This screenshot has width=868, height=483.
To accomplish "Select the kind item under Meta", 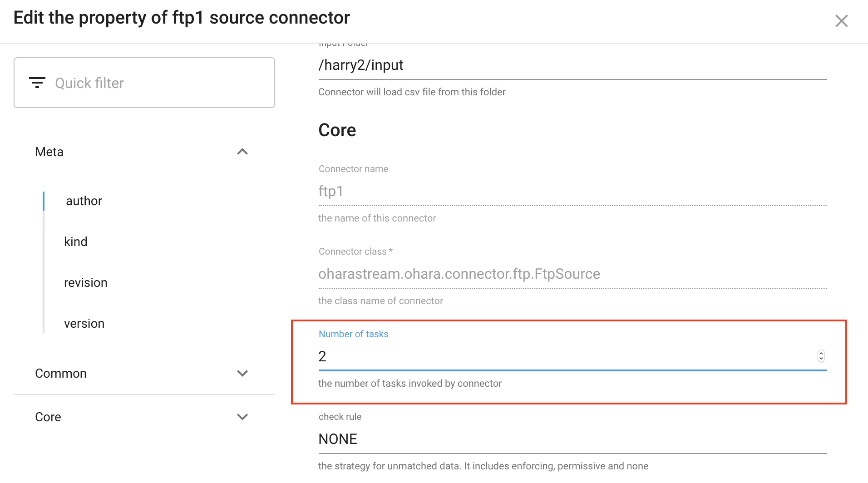I will click(75, 242).
